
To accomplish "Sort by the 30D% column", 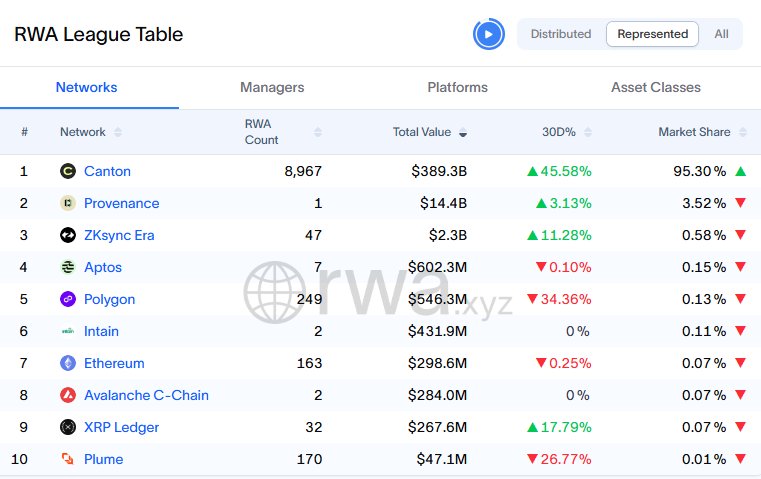I will click(x=566, y=132).
